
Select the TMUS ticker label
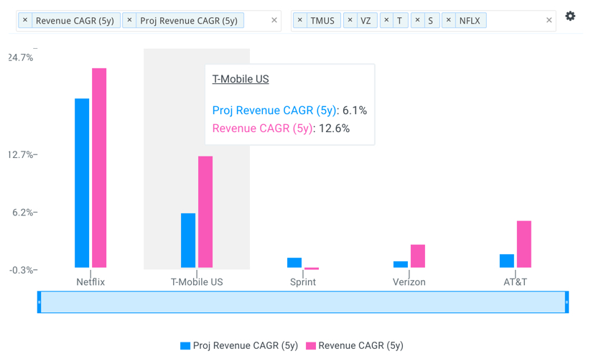[322, 21]
